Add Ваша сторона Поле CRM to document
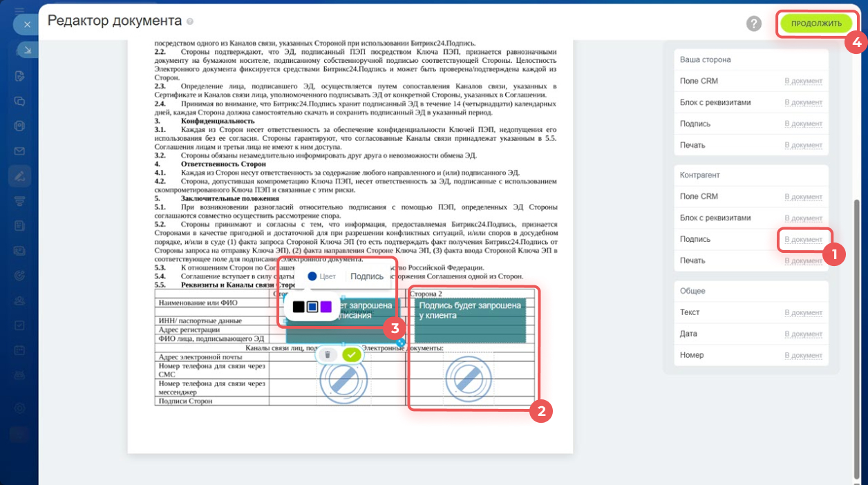This screenshot has width=868, height=485. coord(803,82)
